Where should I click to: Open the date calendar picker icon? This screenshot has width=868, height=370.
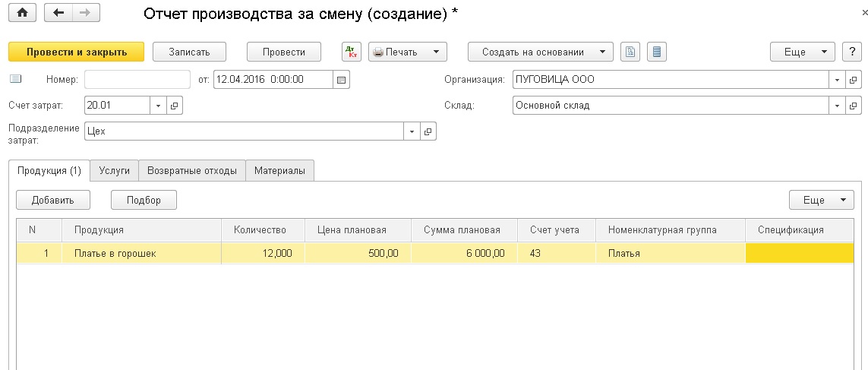point(342,80)
